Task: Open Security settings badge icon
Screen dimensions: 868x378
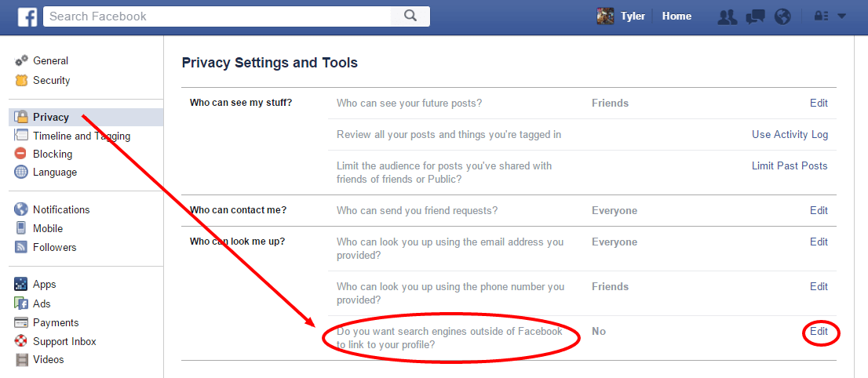Action: 21,81
